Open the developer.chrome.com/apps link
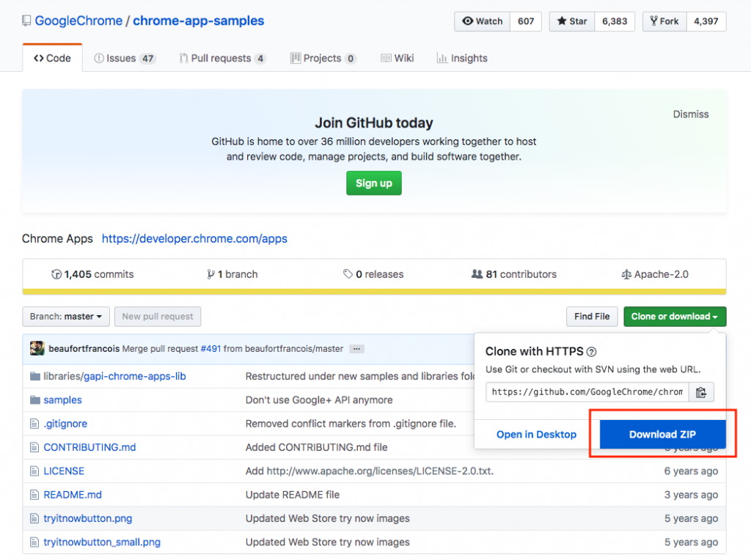 (194, 238)
